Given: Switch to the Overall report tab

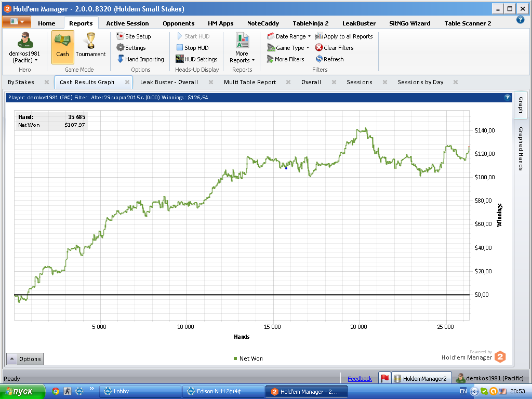Looking at the screenshot, I should (311, 82).
